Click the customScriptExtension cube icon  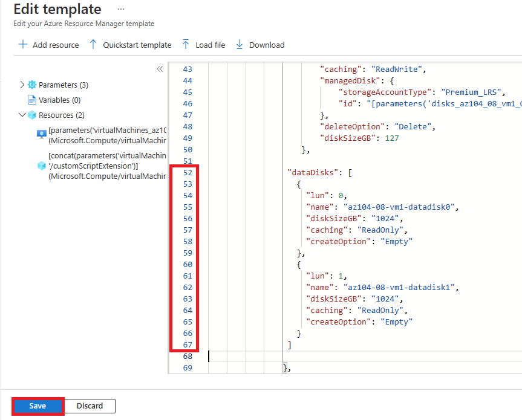[42, 166]
